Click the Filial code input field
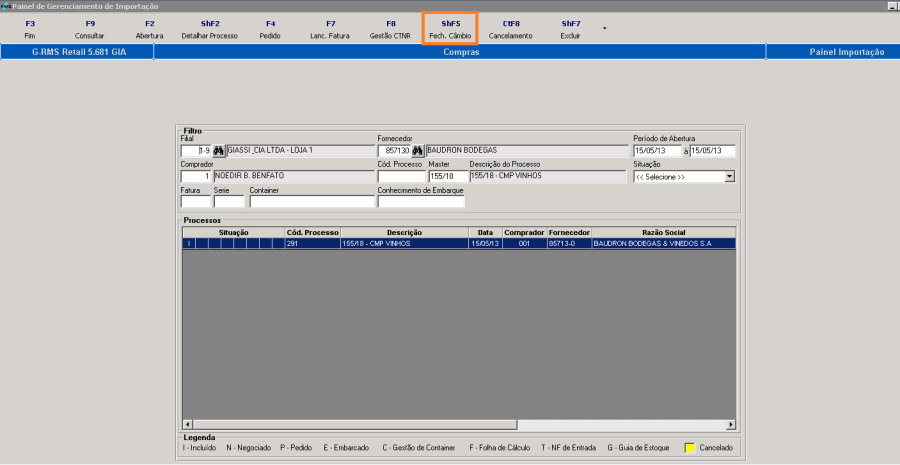The width and height of the screenshot is (900, 465). click(x=196, y=151)
